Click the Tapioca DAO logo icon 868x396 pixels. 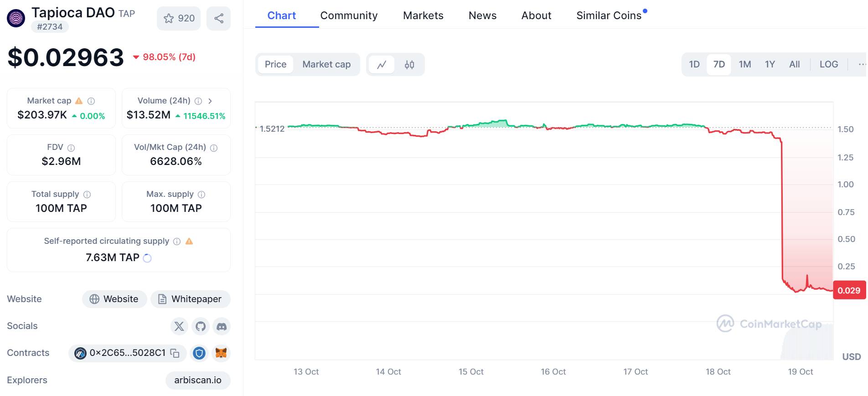pos(16,18)
